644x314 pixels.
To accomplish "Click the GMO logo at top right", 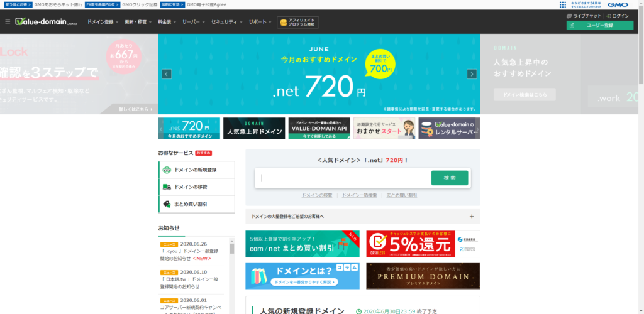I will click(x=618, y=4).
